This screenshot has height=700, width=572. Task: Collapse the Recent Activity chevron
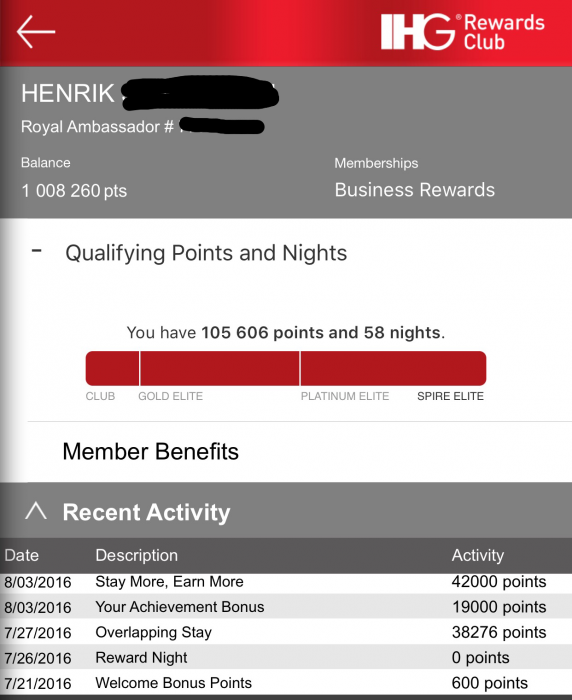pyautogui.click(x=36, y=511)
